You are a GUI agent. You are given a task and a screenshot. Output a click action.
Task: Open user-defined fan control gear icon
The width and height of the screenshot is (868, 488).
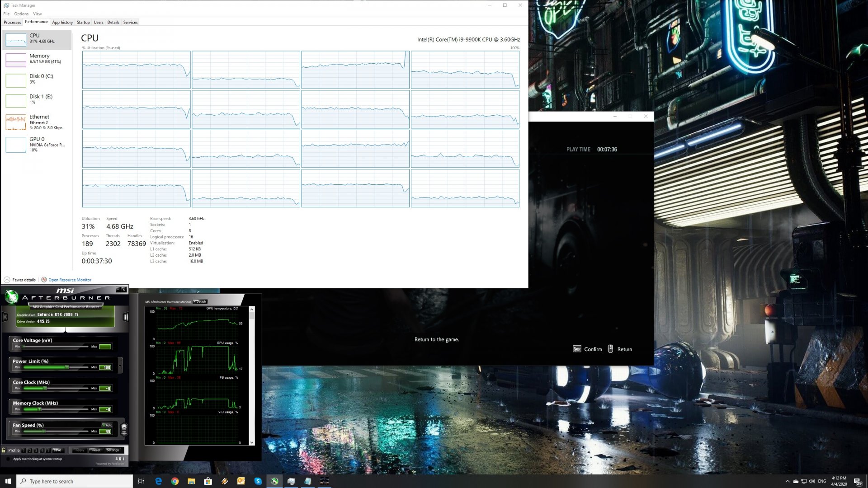pos(124,428)
